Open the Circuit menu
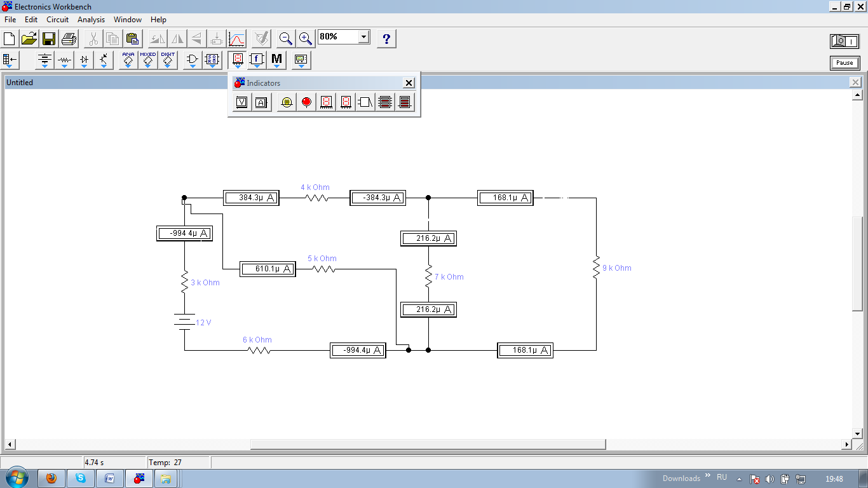This screenshot has width=868, height=488. 58,20
